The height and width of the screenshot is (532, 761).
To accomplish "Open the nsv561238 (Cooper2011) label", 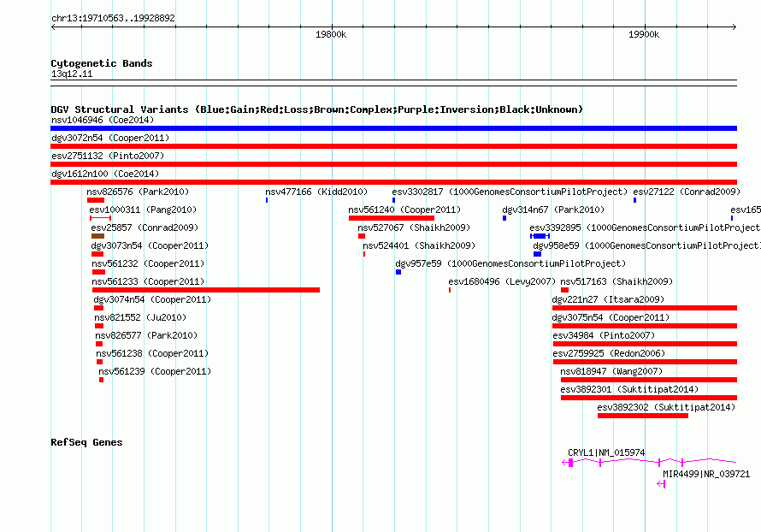I will click(152, 353).
